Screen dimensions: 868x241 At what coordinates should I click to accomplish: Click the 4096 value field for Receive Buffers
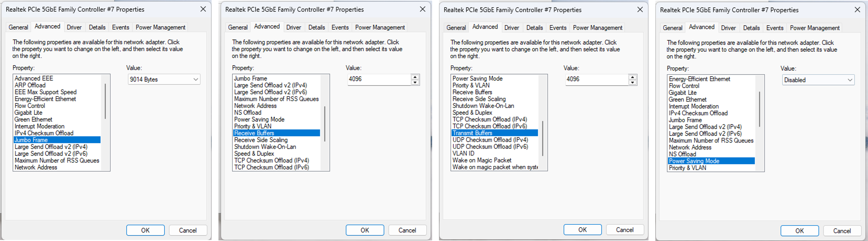(x=379, y=79)
